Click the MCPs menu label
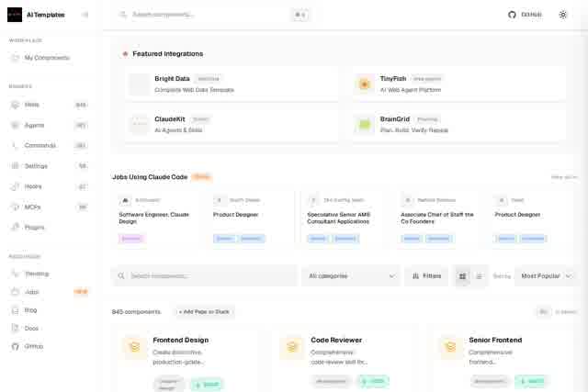588x392 pixels. point(32,207)
